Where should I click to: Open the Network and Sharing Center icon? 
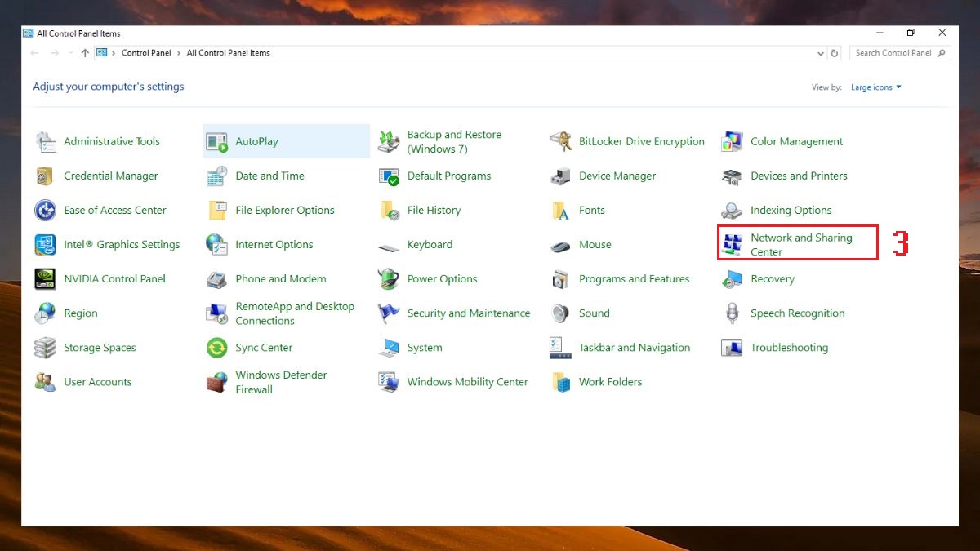tap(732, 244)
